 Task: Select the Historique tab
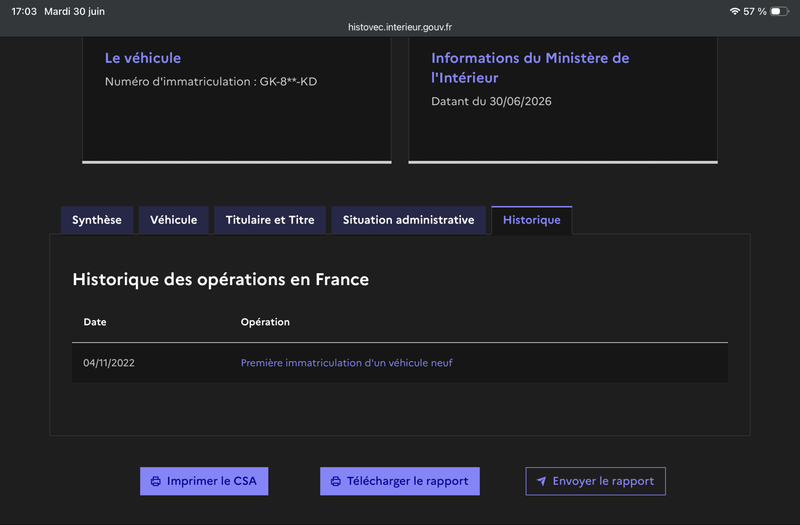point(532,220)
